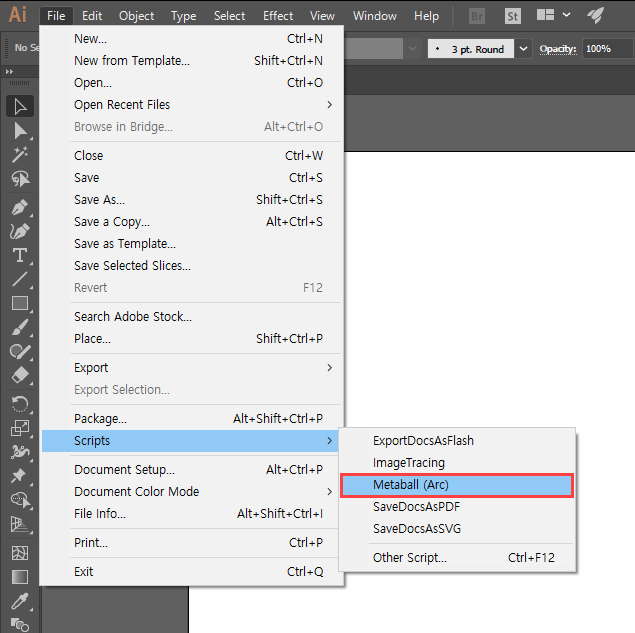Open the Type menu

(183, 16)
